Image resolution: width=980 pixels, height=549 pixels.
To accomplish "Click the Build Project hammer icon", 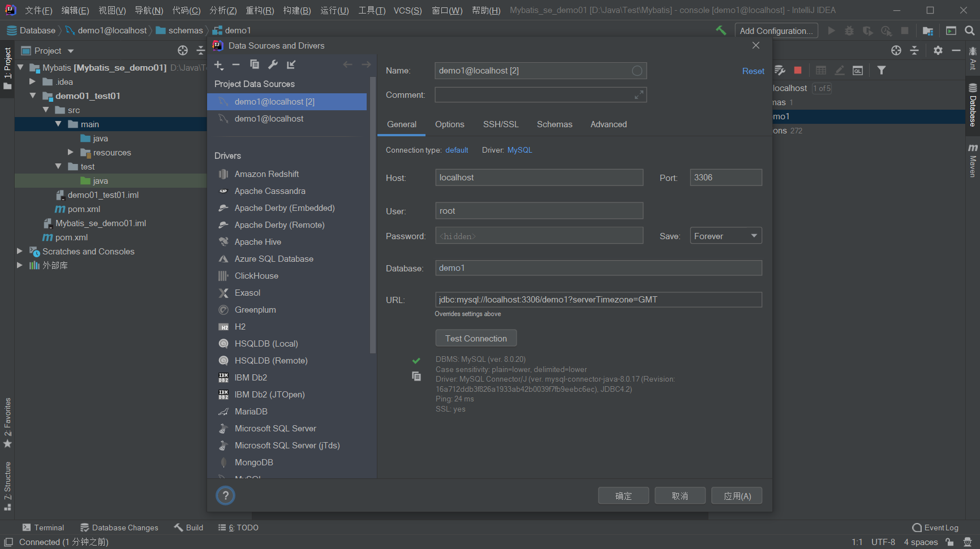I will pos(721,31).
